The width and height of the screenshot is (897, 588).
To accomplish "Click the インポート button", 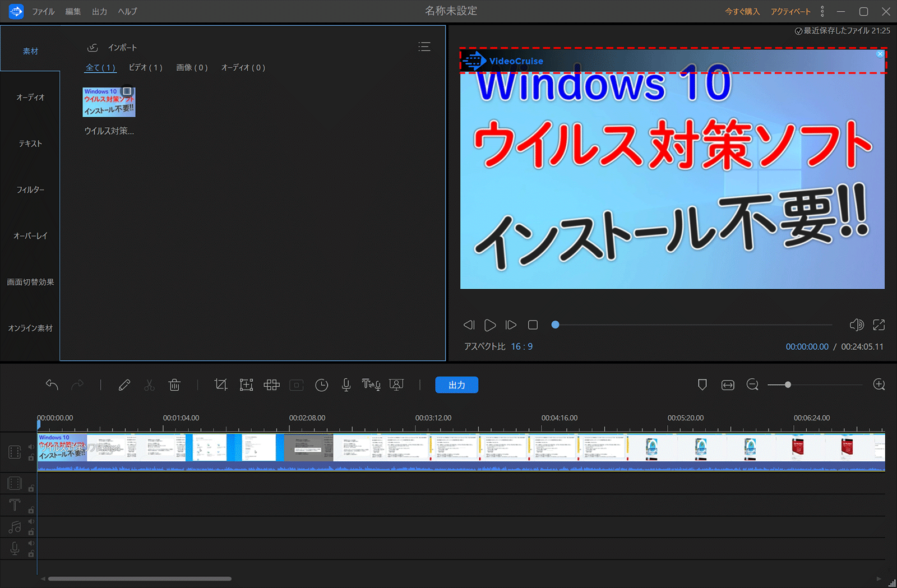I will click(x=112, y=48).
